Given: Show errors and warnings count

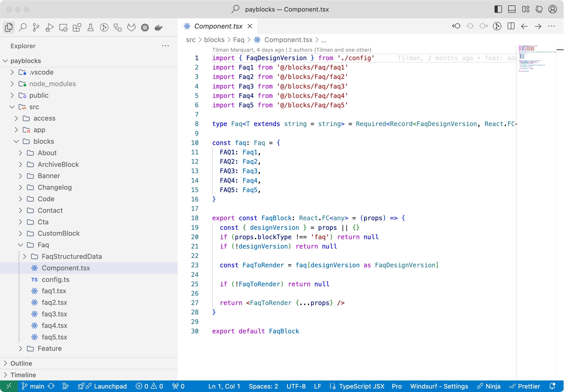Looking at the screenshot, I should pyautogui.click(x=149, y=386).
